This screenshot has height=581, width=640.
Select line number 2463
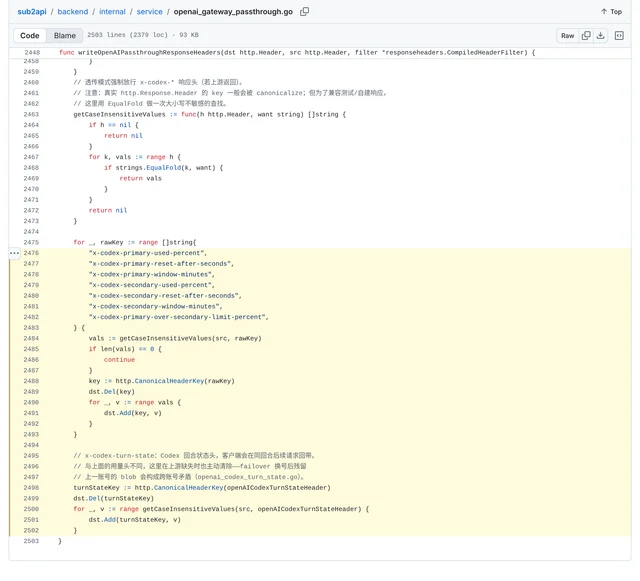coord(31,114)
